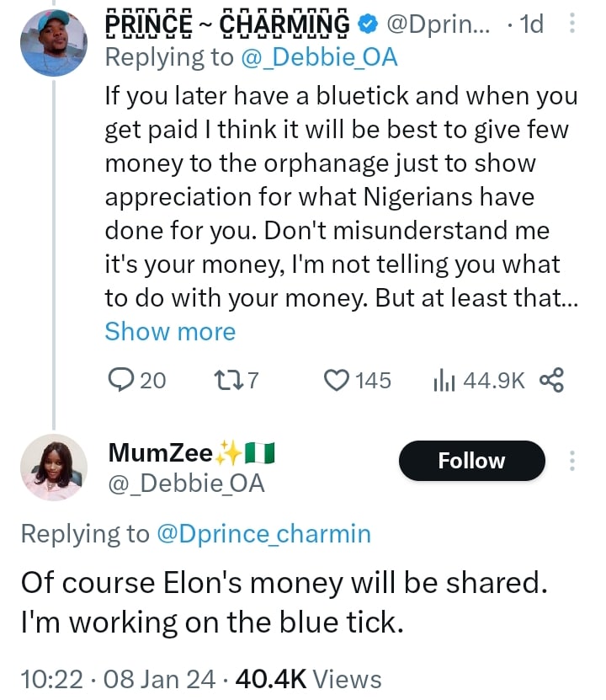Click the PRINCE ~ CHARMING display name
This screenshot has width=606, height=700.
coord(227,25)
